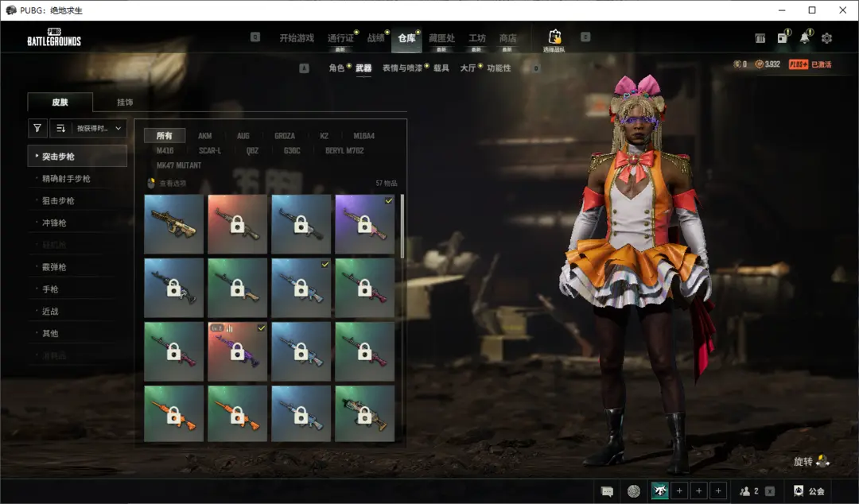Filter skins by M16A4
The image size is (859, 504).
pos(364,135)
